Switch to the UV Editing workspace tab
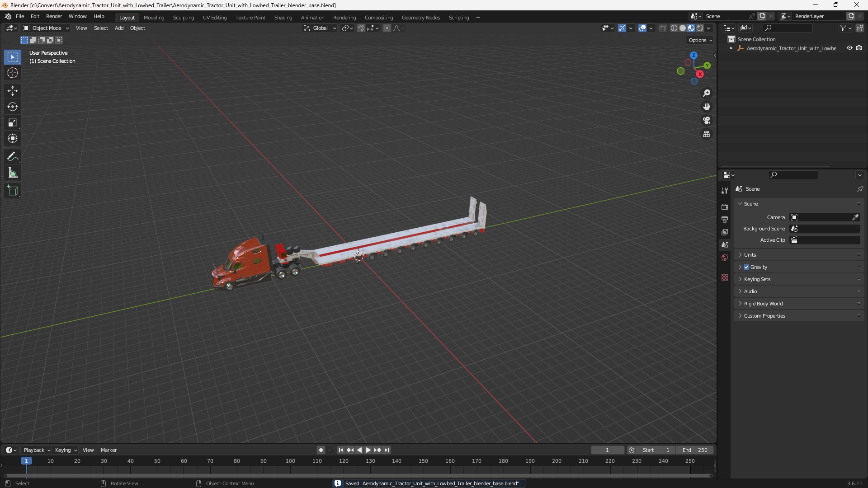The height and width of the screenshot is (488, 868). click(215, 18)
